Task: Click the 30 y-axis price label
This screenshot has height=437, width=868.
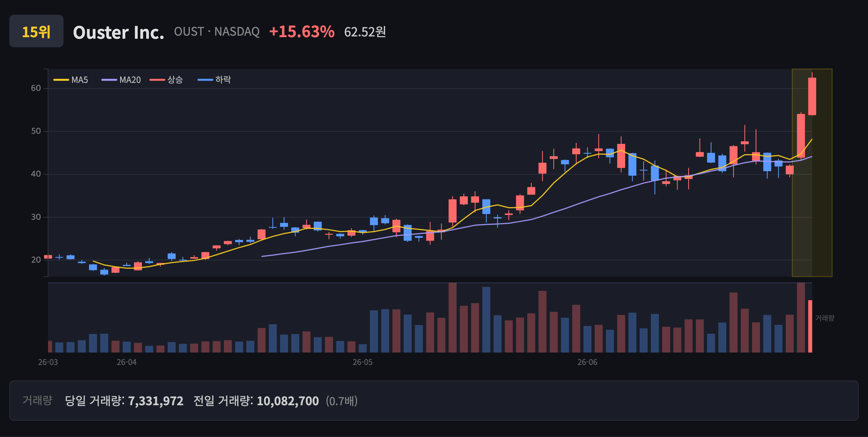Action: click(x=36, y=217)
